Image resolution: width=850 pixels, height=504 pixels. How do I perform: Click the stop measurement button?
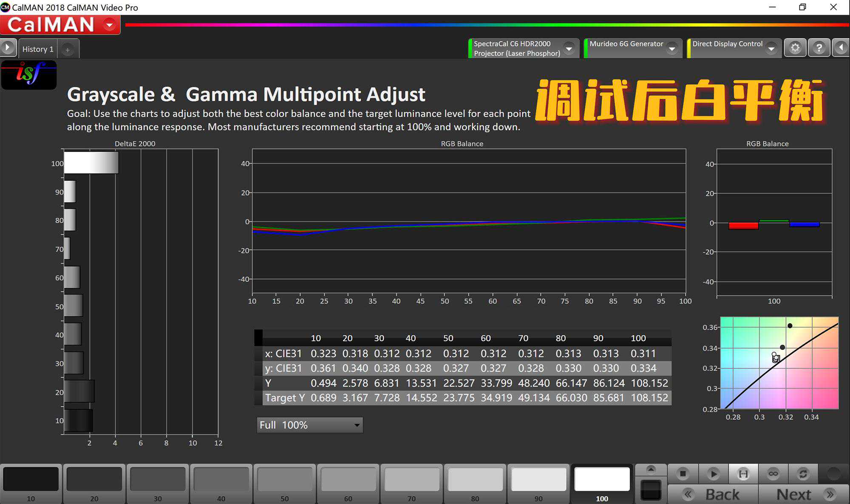pyautogui.click(x=683, y=473)
